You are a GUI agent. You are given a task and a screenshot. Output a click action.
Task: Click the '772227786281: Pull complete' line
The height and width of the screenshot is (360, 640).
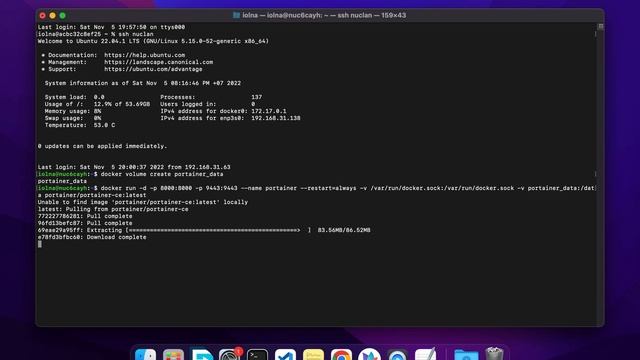point(85,216)
